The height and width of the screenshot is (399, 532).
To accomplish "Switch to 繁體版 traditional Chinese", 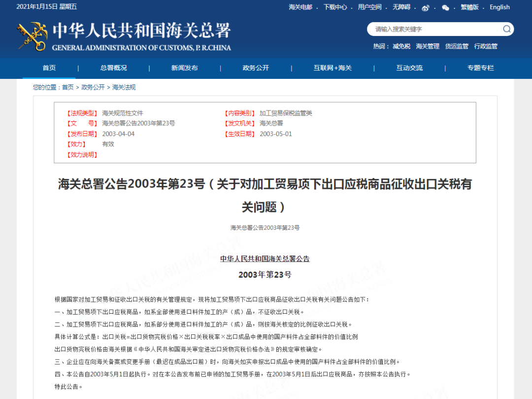I will [x=469, y=7].
